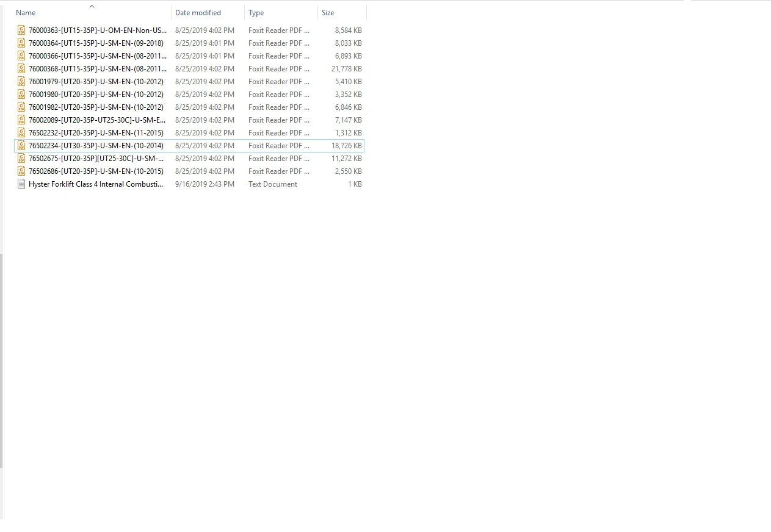Click the PDF icon of file 76001980-[UT20-35P]
The image size is (771, 532).
[21, 94]
